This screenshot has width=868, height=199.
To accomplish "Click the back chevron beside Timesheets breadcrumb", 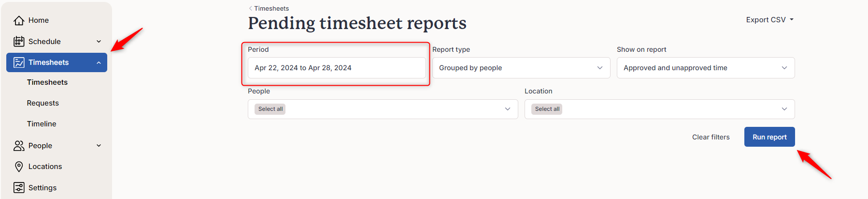I will (250, 8).
